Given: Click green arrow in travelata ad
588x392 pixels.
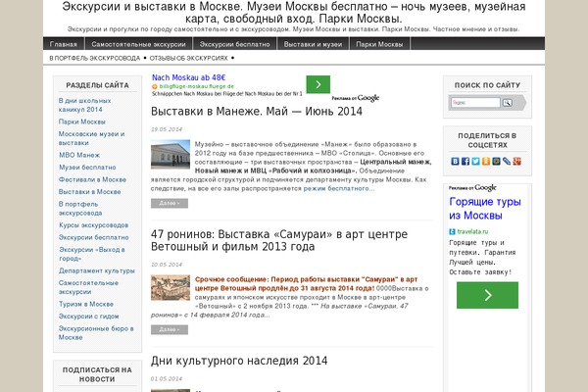Looking at the screenshot, I should point(487,295).
